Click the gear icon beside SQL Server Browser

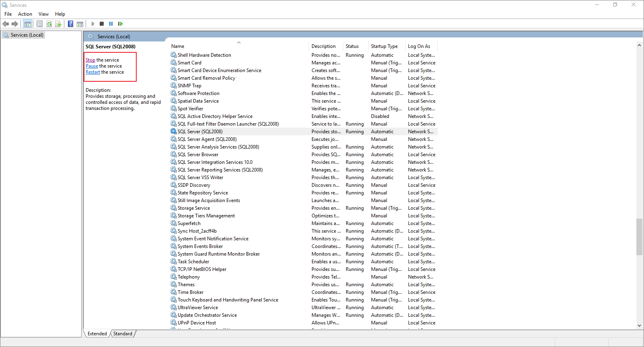[174, 154]
